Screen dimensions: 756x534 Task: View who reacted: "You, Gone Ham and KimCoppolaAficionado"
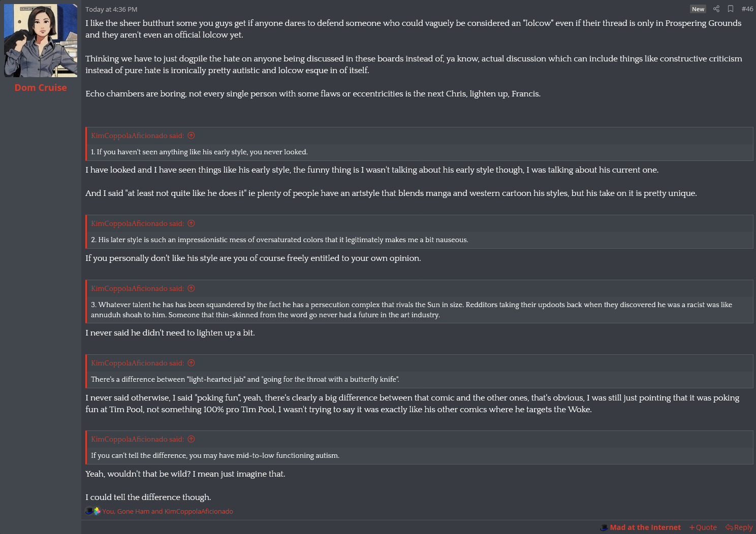point(168,511)
